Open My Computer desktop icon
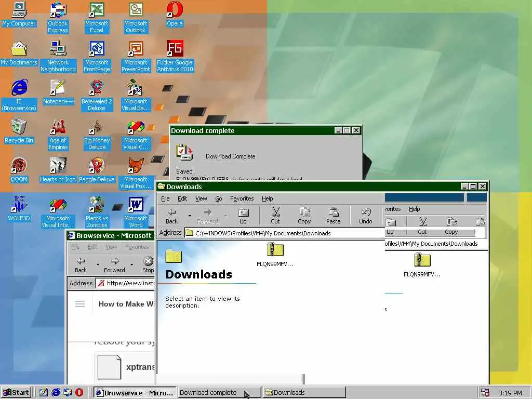Image resolution: width=532 pixels, height=399 pixels. tap(19, 15)
